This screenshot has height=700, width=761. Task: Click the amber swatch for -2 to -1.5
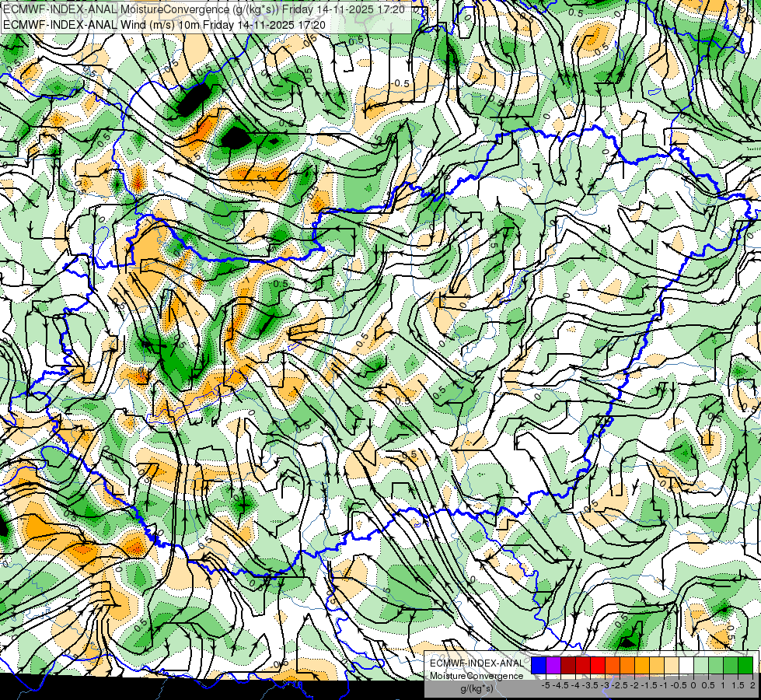pyautogui.click(x=642, y=666)
